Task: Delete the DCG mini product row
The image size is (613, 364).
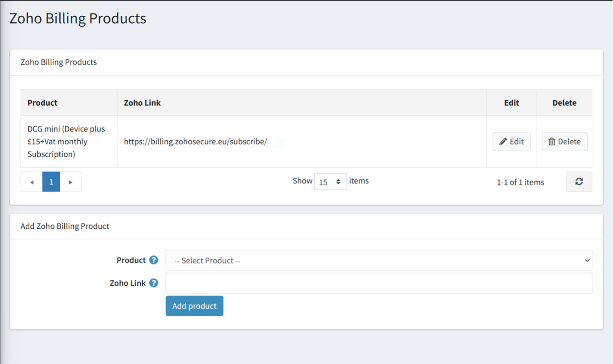Action: pos(565,142)
